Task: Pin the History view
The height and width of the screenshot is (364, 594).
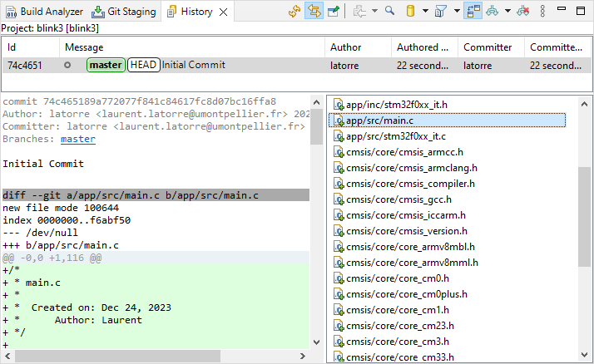Action: click(x=334, y=12)
